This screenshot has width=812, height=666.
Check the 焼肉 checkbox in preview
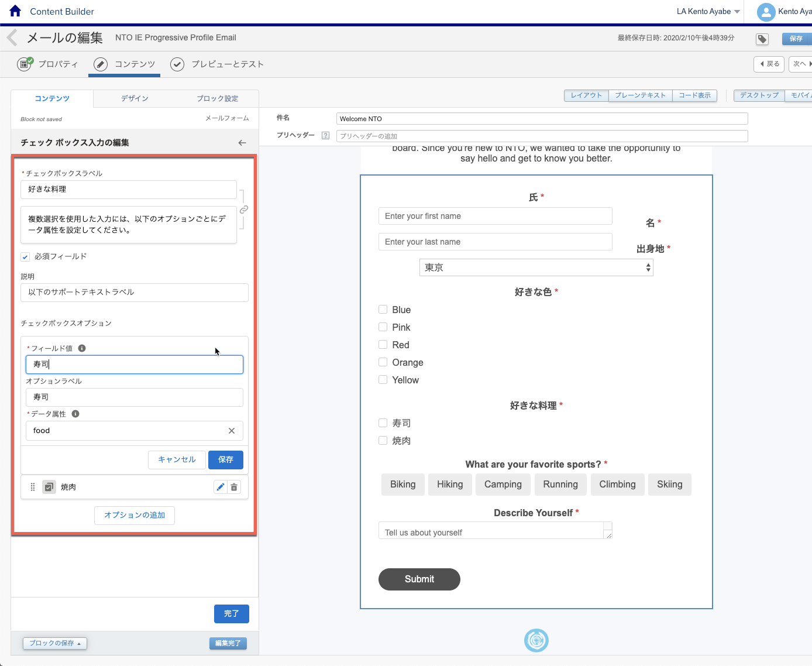[383, 441]
